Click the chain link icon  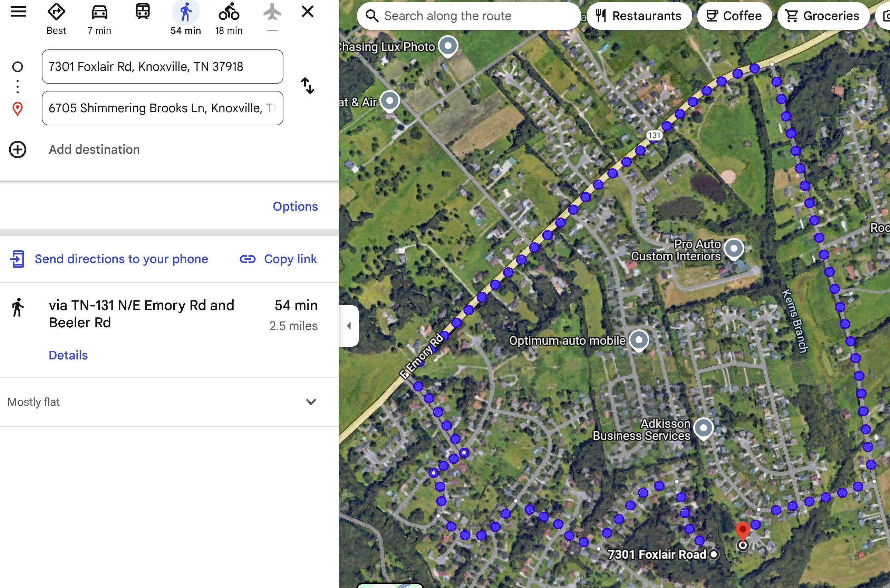click(x=248, y=259)
